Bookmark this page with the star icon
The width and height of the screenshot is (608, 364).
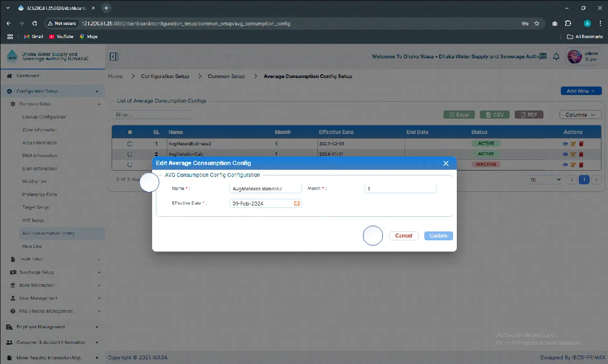[x=537, y=23]
